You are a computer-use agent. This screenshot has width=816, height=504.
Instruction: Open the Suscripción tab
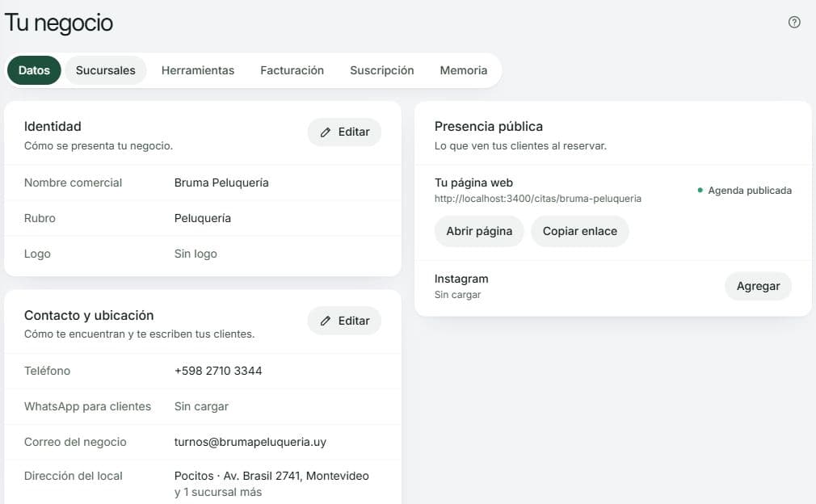[382, 70]
